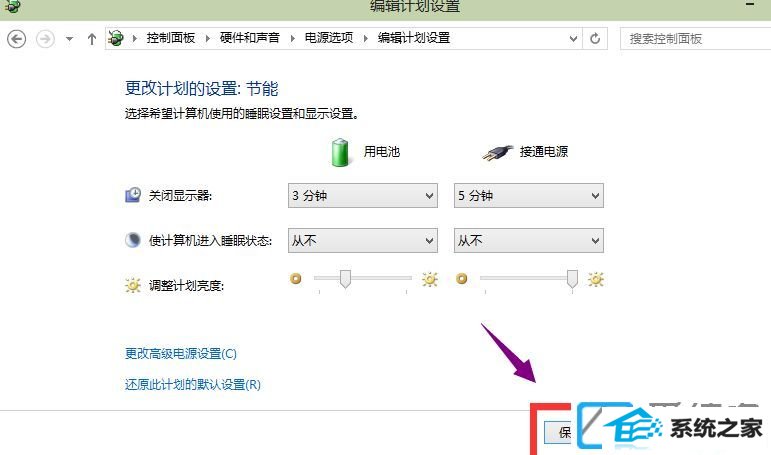Click the dim sun icon of the plugged-in slider
This screenshot has width=771, height=455.
tap(462, 279)
